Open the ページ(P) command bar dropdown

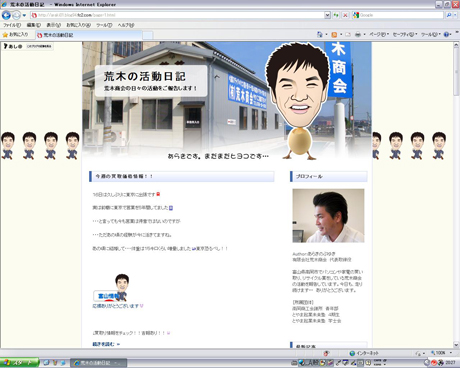tap(379, 34)
